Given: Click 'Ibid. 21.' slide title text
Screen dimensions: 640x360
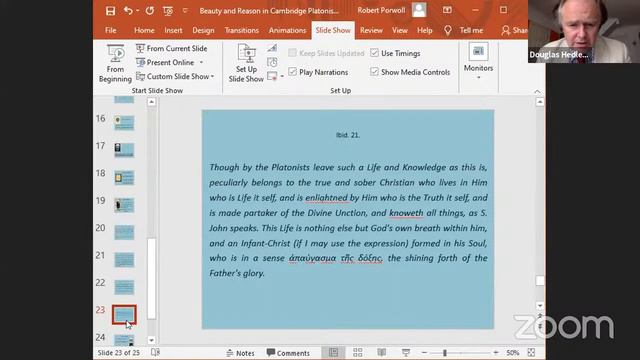Looking at the screenshot, I should pos(348,135).
